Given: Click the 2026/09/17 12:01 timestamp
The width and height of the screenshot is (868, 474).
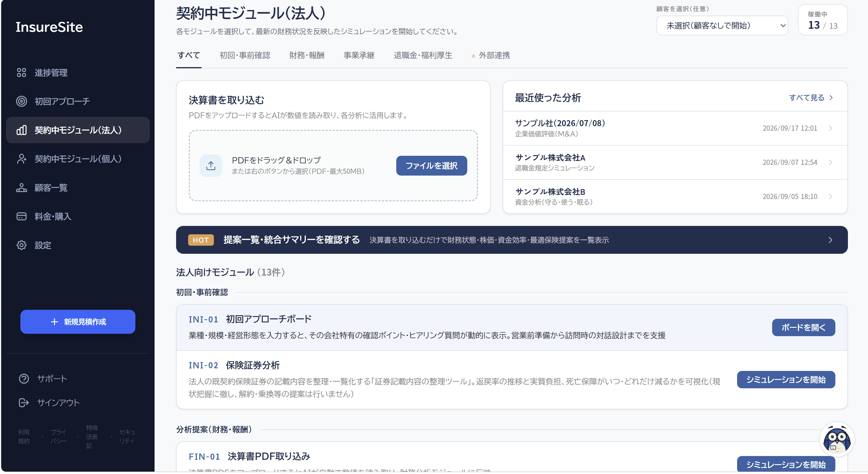Looking at the screenshot, I should pos(790,128).
